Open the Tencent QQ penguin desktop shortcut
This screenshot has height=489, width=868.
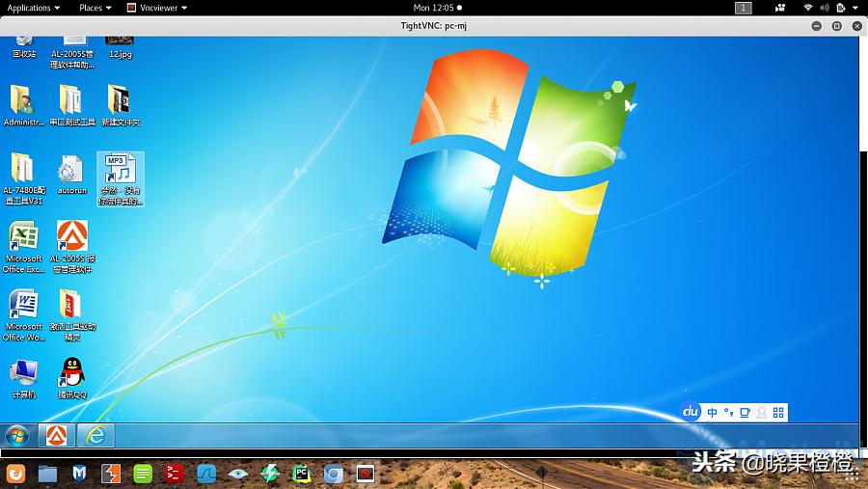tap(71, 371)
